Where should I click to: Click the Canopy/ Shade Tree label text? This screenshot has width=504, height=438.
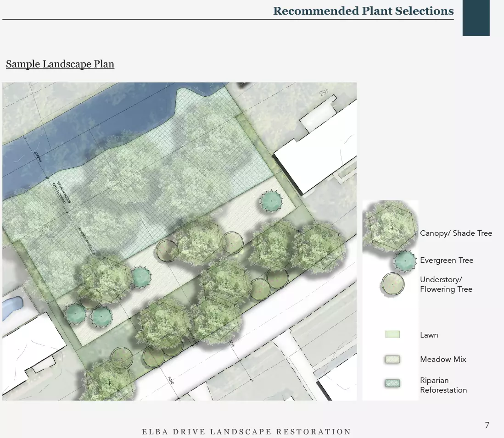pyautogui.click(x=456, y=233)
